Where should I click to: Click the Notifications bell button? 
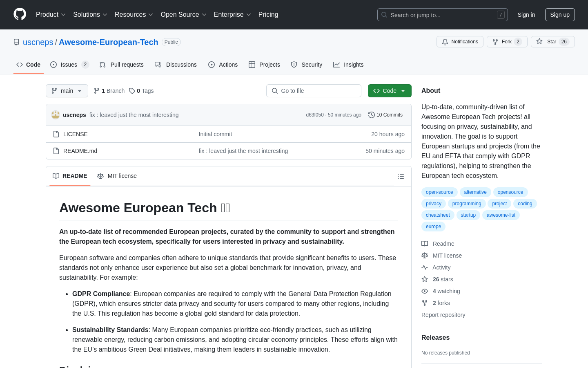(460, 42)
